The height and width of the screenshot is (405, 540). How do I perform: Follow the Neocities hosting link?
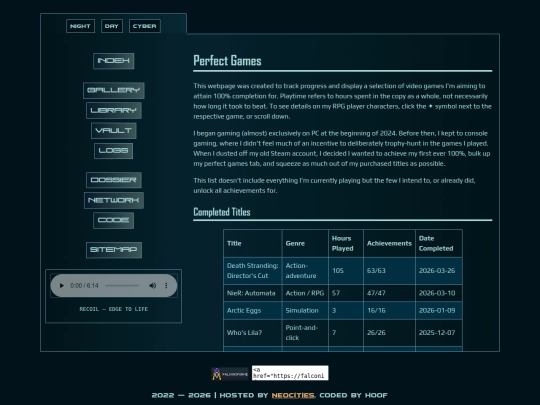click(293, 395)
